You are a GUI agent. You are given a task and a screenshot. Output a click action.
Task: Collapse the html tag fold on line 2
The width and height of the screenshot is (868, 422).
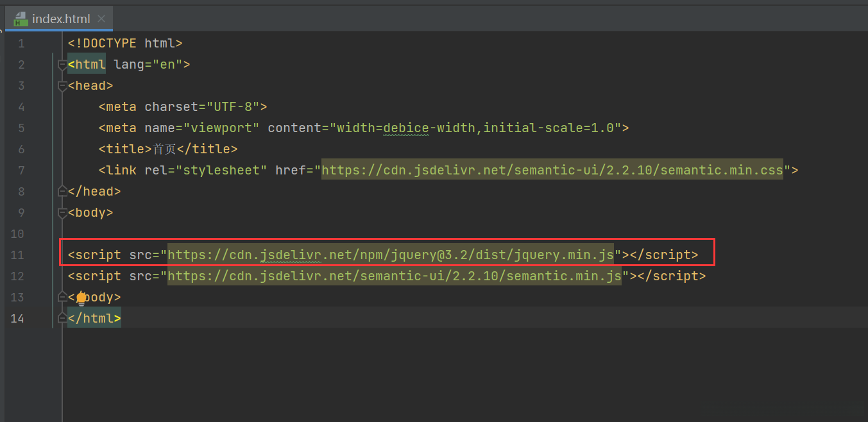tap(62, 65)
